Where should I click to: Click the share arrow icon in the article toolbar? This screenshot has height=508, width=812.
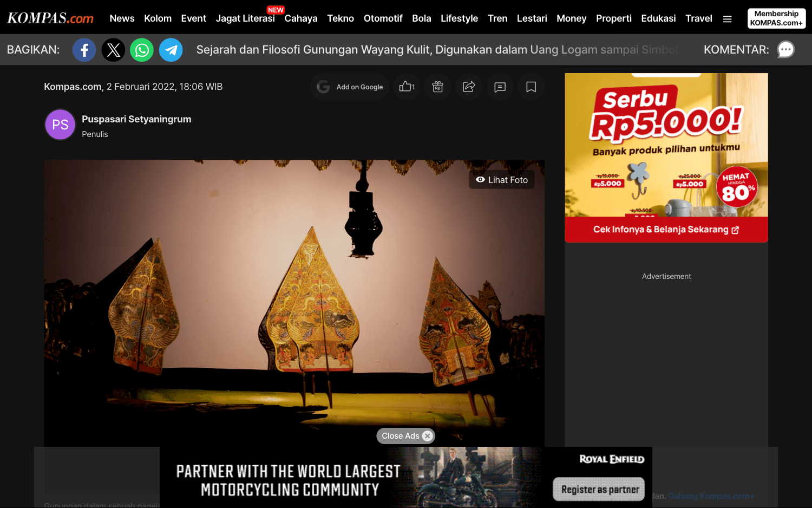(x=469, y=87)
